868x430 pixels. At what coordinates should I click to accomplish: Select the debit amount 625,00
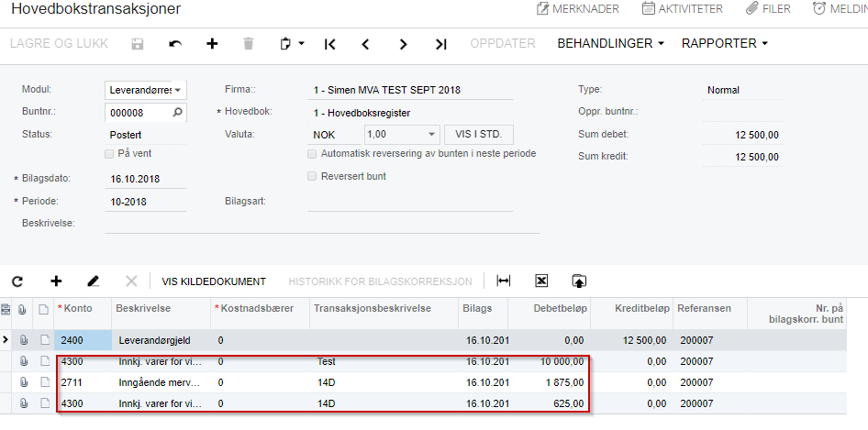(549, 403)
